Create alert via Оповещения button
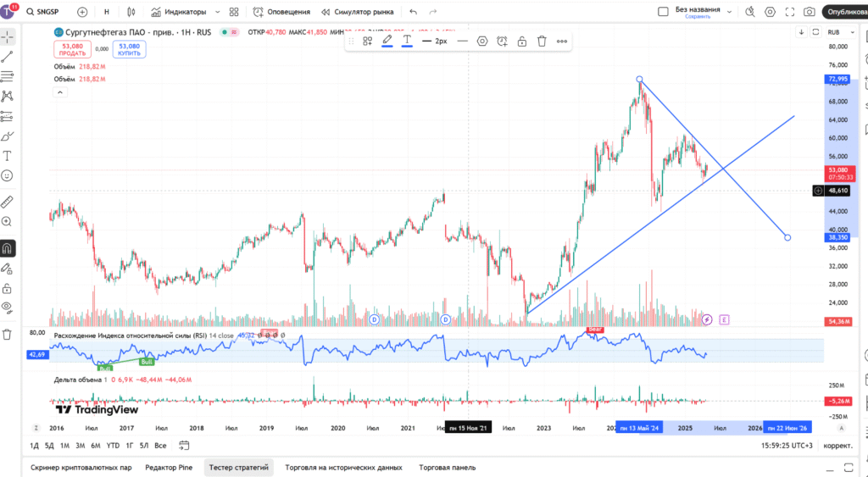 click(281, 12)
